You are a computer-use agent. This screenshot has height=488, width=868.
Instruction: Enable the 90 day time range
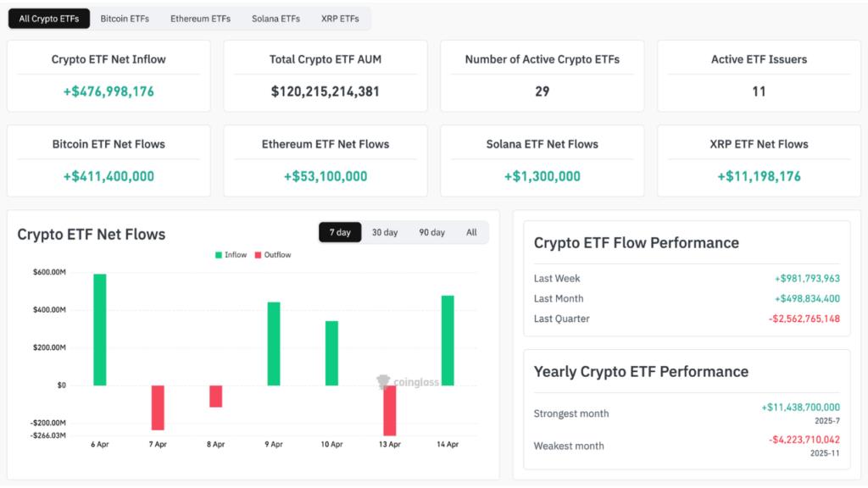coord(432,231)
